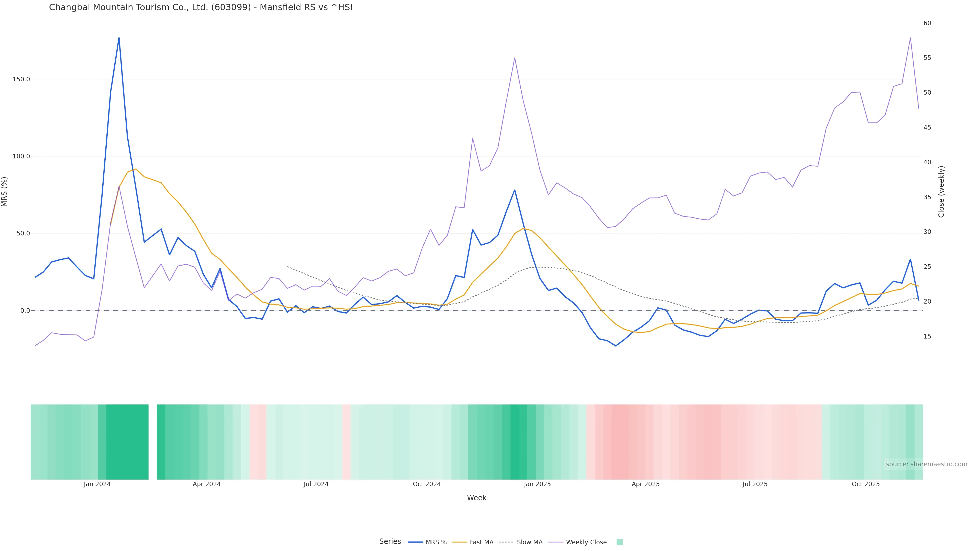Click the blue MRS % legend line icon

click(x=415, y=542)
